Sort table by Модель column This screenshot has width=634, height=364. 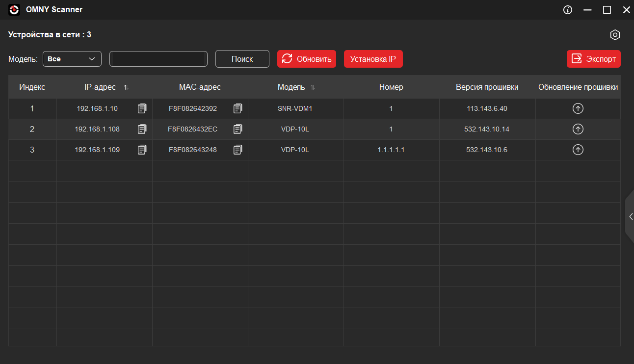point(313,87)
